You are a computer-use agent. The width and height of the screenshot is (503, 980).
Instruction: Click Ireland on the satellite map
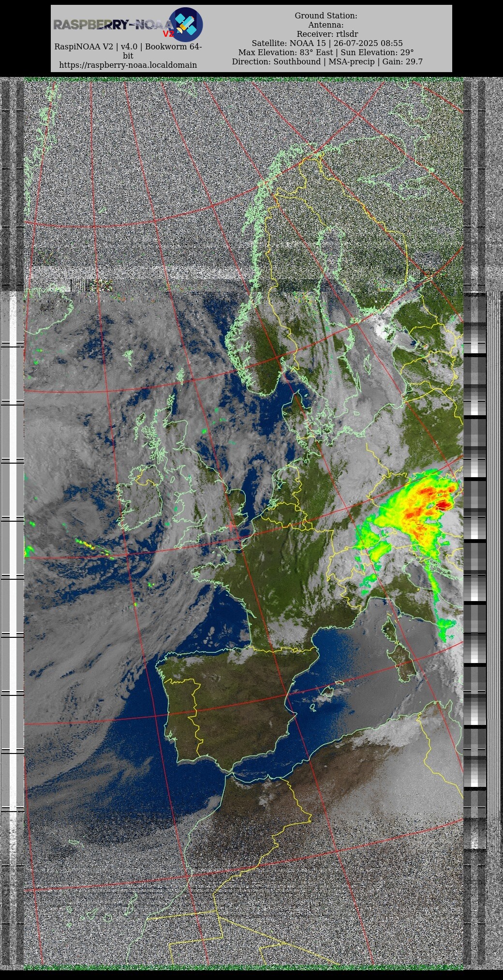[x=140, y=498]
